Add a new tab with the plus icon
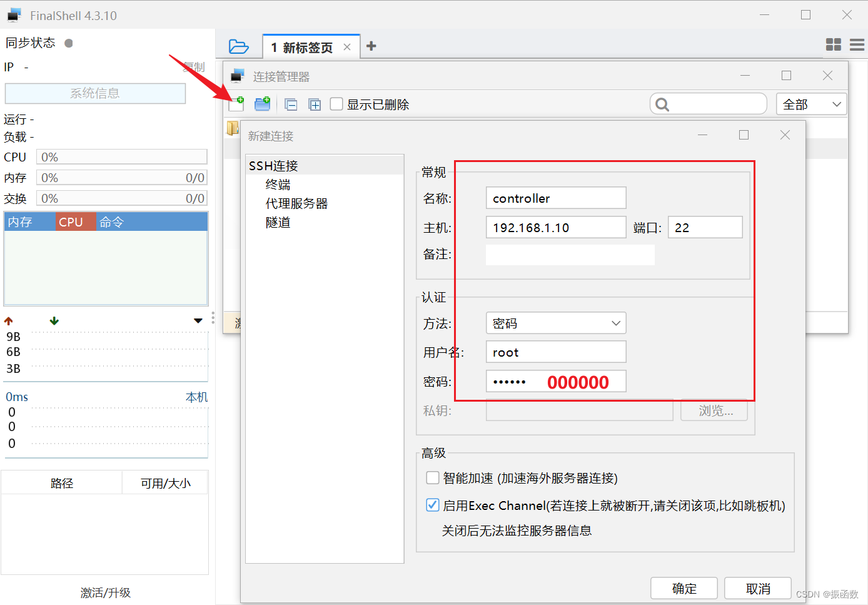 [x=371, y=46]
